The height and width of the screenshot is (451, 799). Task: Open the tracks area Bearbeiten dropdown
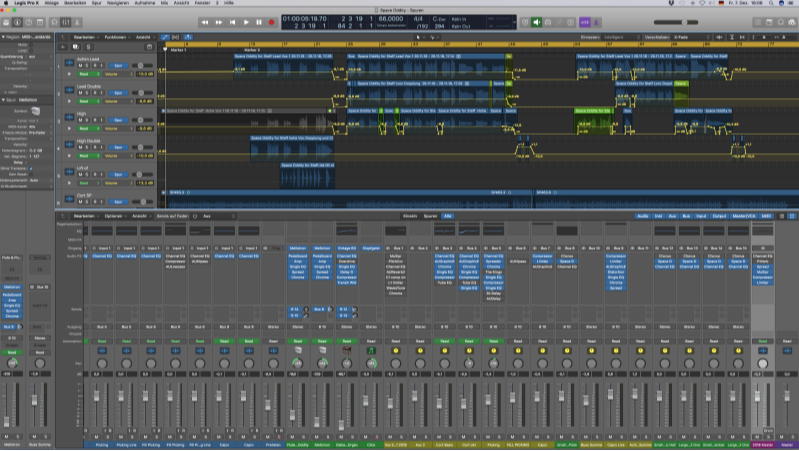coord(85,37)
